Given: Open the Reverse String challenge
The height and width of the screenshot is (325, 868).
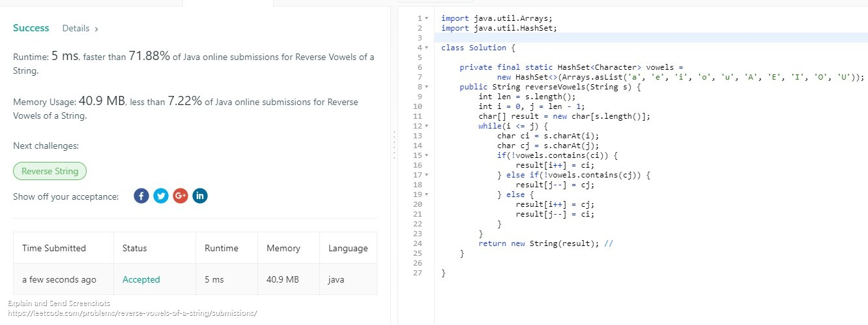Looking at the screenshot, I should click(50, 171).
